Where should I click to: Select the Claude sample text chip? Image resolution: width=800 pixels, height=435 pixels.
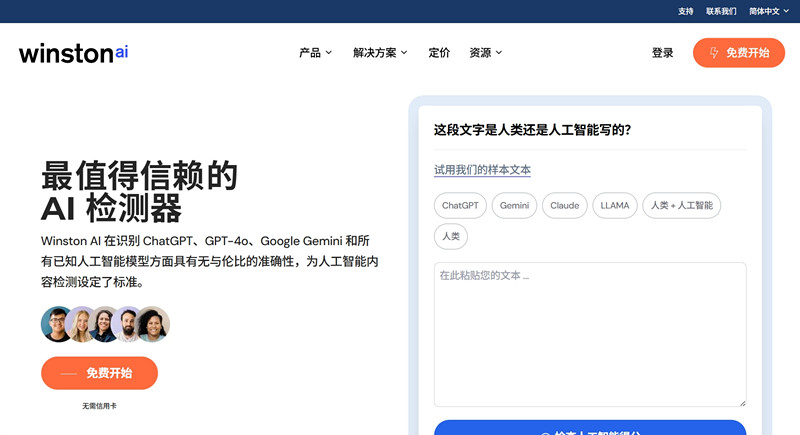coord(565,206)
